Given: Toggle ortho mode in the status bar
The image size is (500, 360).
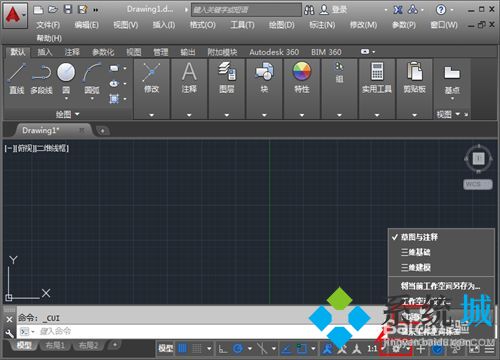Looking at the screenshot, I should pyautogui.click(x=223, y=349).
